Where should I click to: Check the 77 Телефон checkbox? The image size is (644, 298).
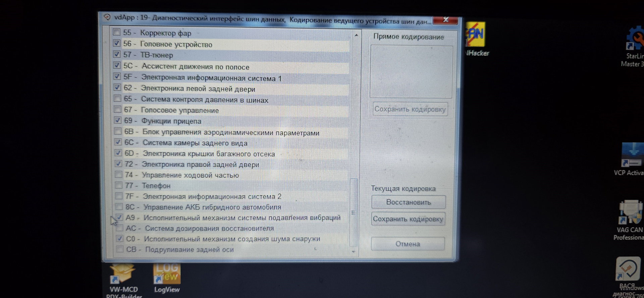(x=119, y=185)
